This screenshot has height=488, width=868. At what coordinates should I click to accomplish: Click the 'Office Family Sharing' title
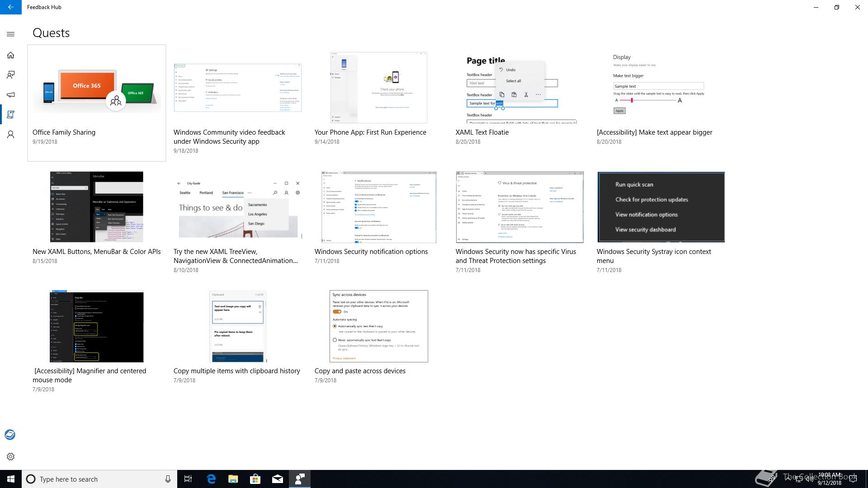point(64,132)
